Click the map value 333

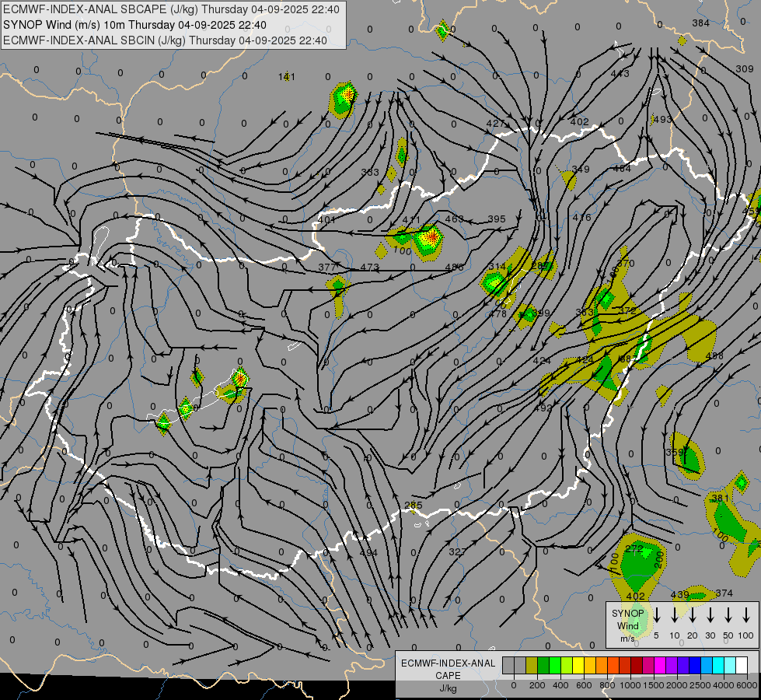click(x=370, y=172)
